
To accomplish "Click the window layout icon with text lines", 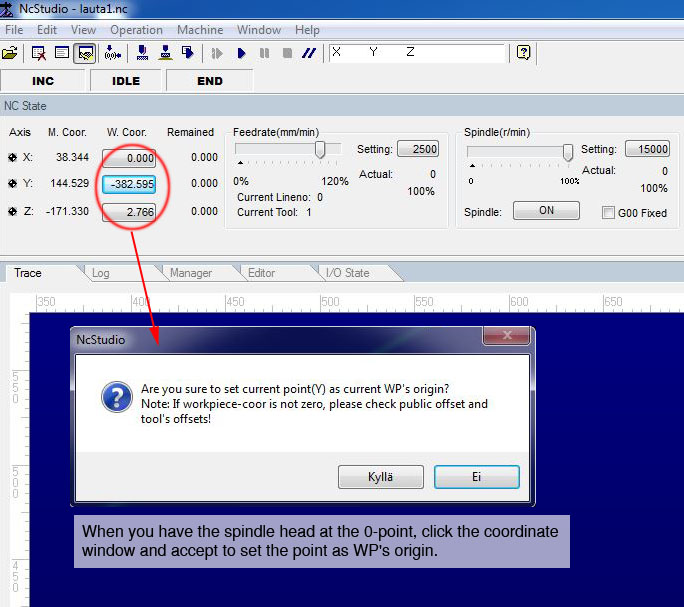I will [x=62, y=53].
